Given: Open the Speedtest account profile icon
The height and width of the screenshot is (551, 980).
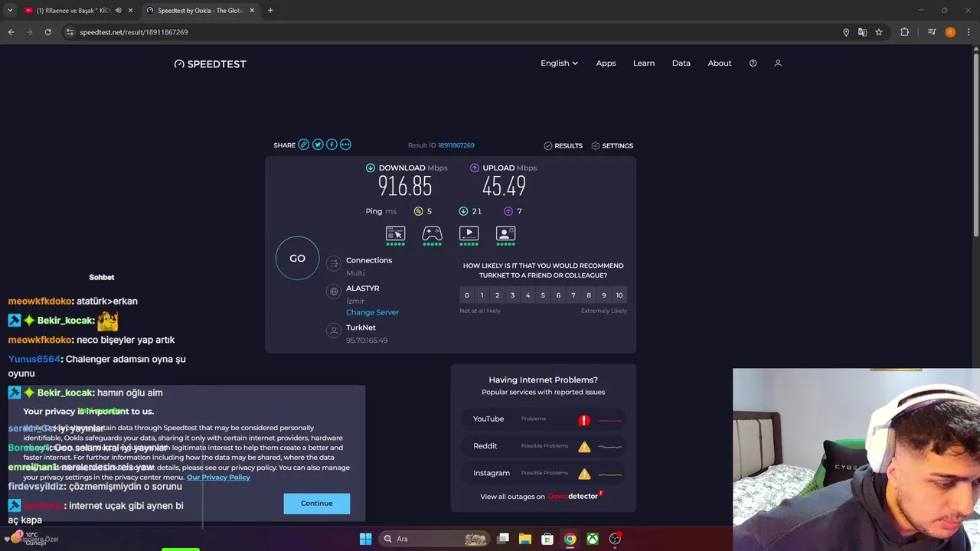Looking at the screenshot, I should [x=778, y=63].
